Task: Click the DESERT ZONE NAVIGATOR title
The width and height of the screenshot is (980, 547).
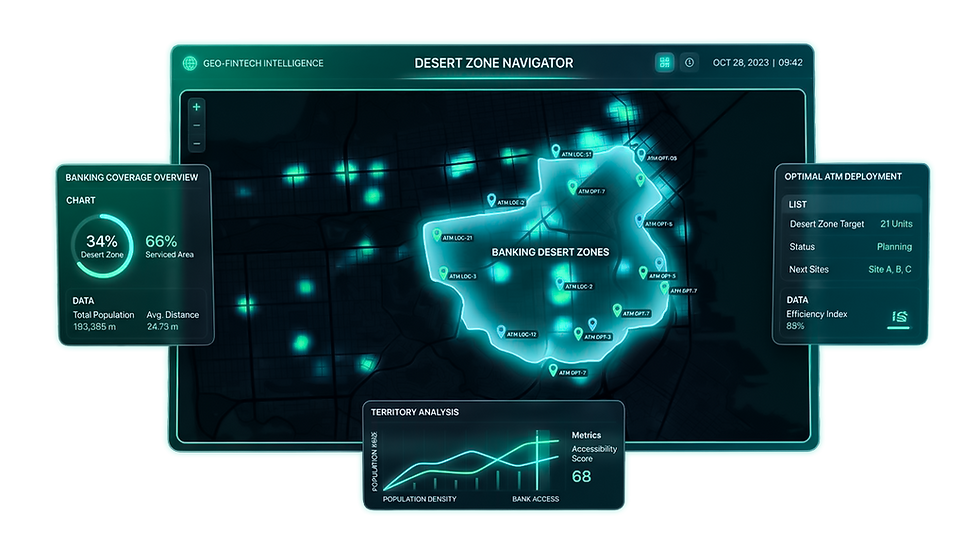Action: point(494,63)
